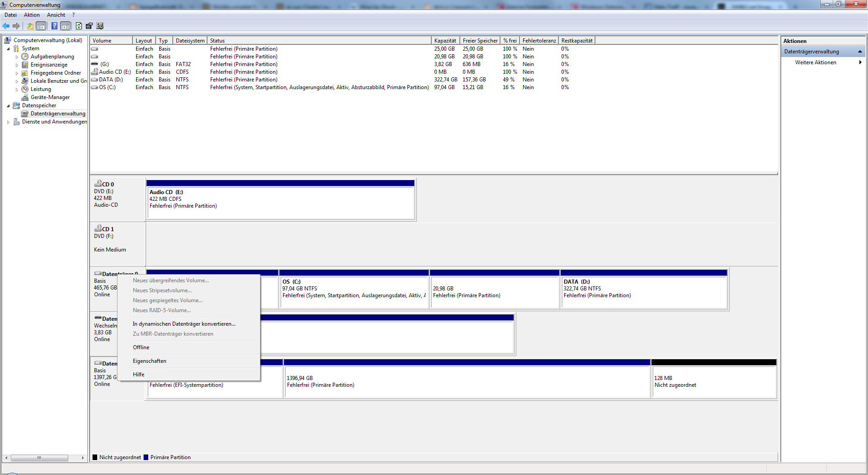This screenshot has width=868, height=475.
Task: Click the green Refresh toolbar icon
Action: (x=79, y=26)
